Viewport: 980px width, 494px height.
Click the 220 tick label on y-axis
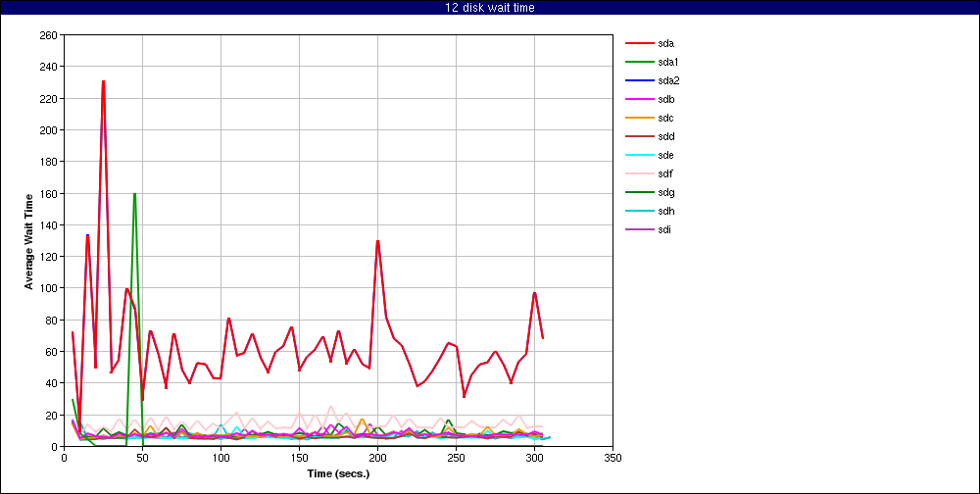pyautogui.click(x=49, y=98)
